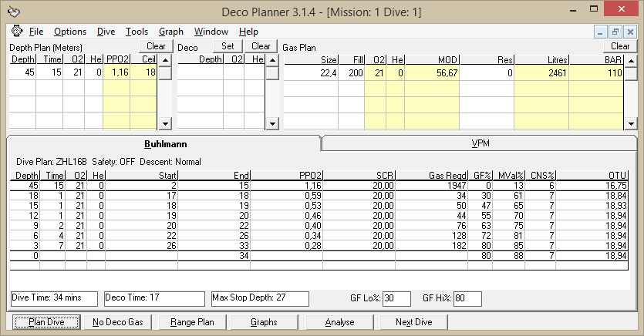The height and width of the screenshot is (336, 644).
Task: Open the Window menu
Action: tap(211, 32)
